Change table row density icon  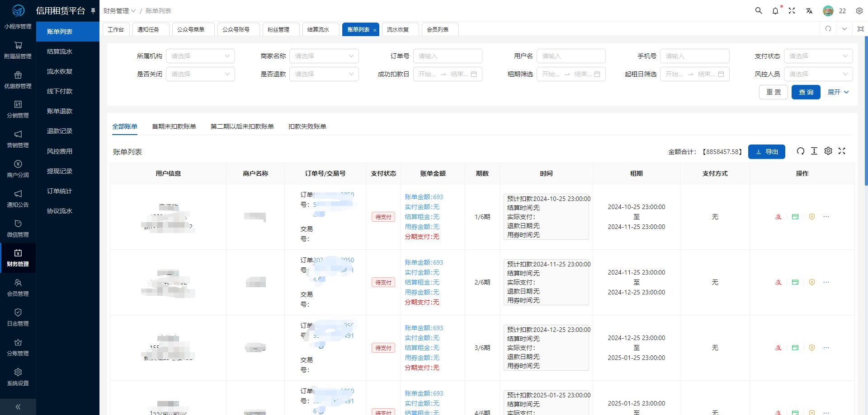(814, 151)
